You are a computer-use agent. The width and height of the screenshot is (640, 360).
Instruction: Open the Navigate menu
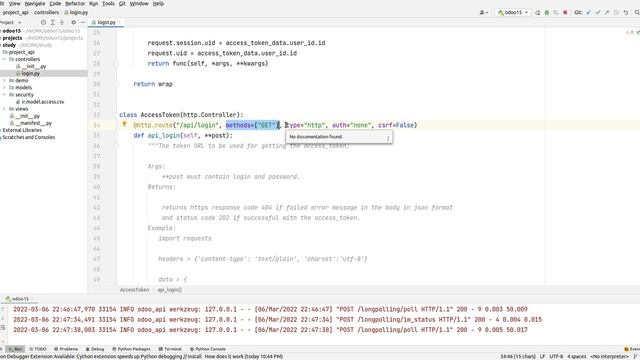pyautogui.click(x=35, y=3)
